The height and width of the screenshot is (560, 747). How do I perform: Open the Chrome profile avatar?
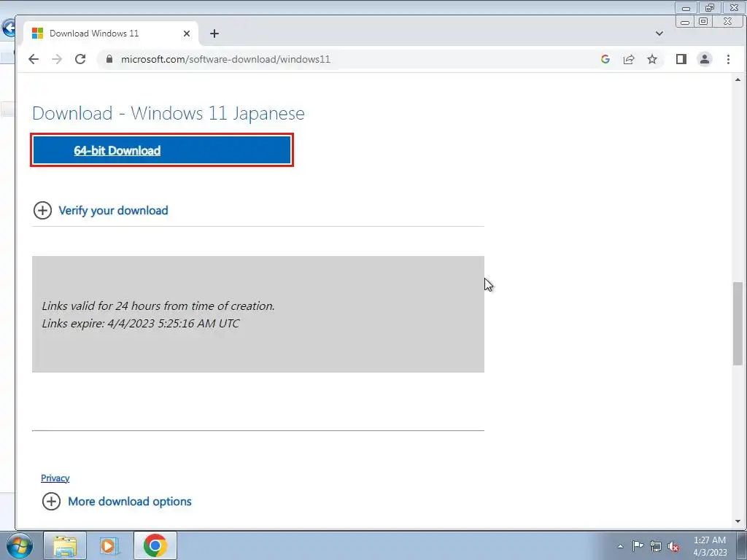[705, 59]
